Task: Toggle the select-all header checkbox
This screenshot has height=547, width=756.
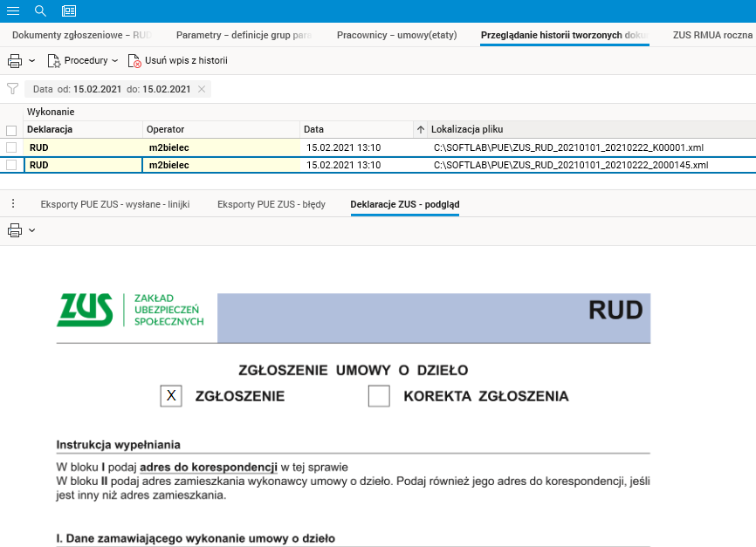Action: tap(11, 130)
